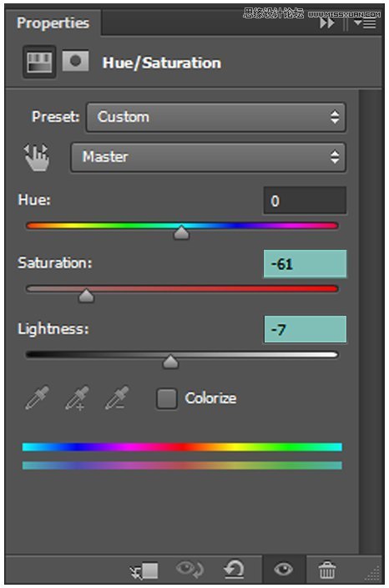Click the Saturation slider handle
389x588 pixels.
click(86, 296)
